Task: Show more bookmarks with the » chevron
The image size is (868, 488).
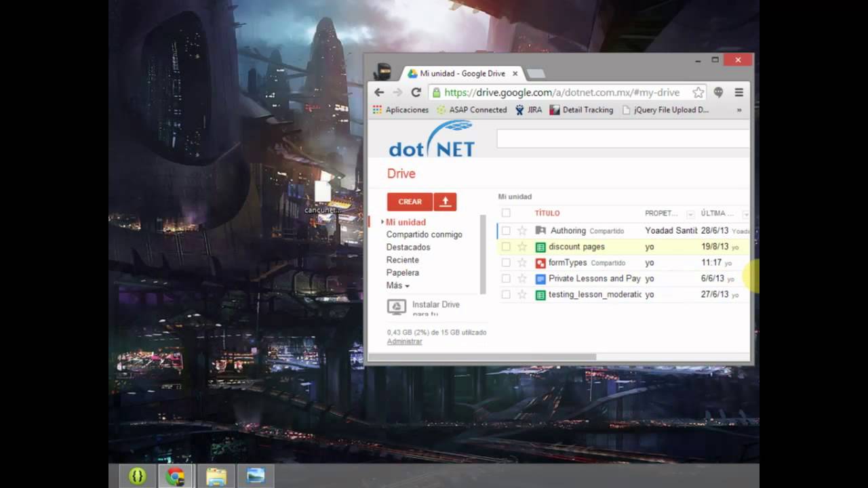Action: [739, 110]
